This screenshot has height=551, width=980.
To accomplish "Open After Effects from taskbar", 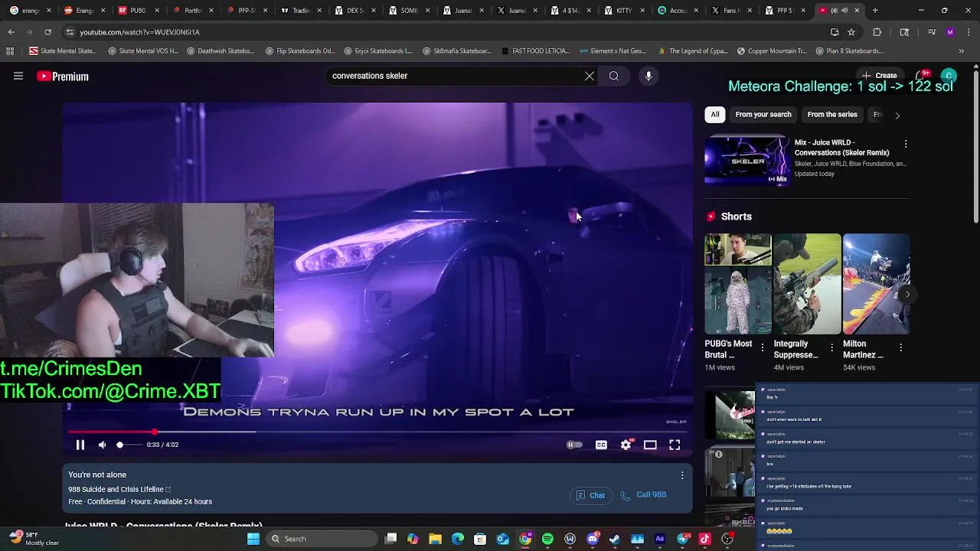I will pyautogui.click(x=660, y=539).
